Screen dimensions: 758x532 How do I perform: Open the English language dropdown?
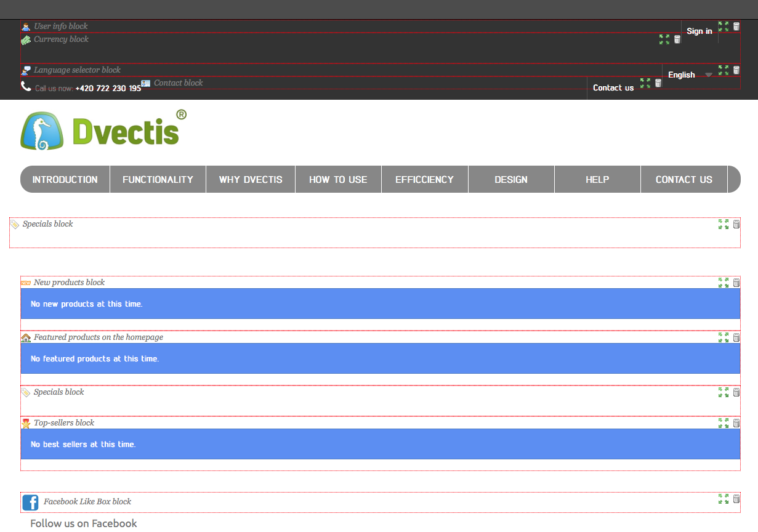point(690,75)
